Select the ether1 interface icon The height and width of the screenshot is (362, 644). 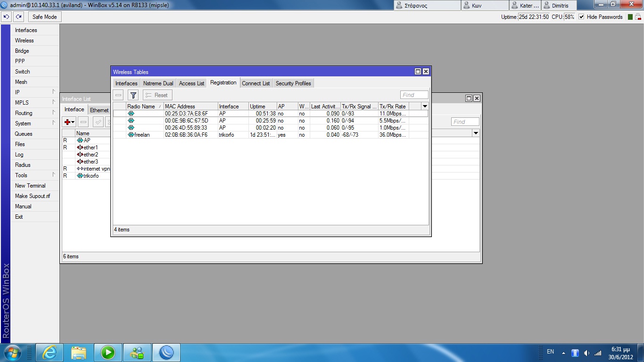tap(80, 148)
